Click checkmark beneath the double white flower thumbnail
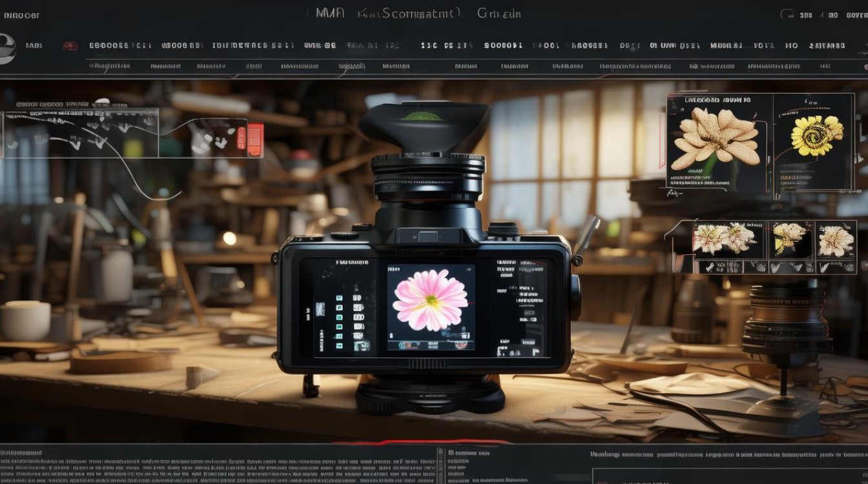 [710, 267]
